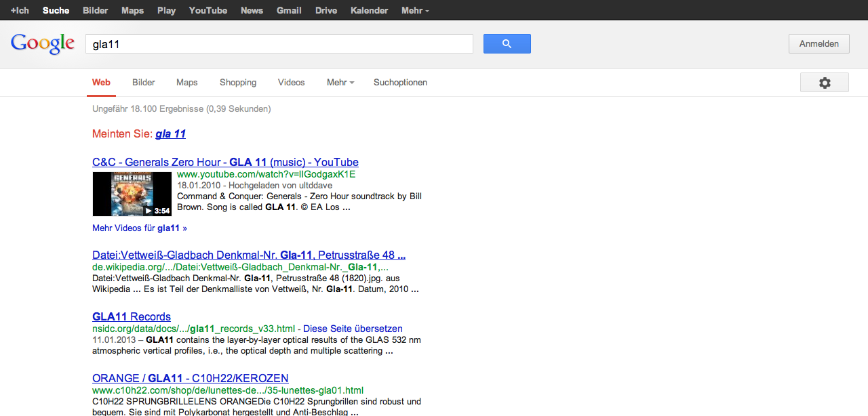Viewport: 868px width, 416px height.
Task: Click 'Diese Seite übersetzen' link
Action: (x=353, y=329)
